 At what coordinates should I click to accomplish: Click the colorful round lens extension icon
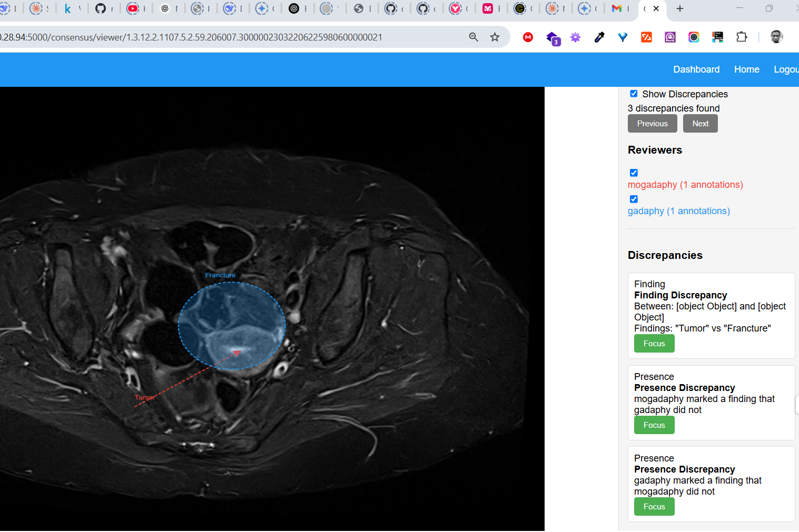click(x=694, y=37)
